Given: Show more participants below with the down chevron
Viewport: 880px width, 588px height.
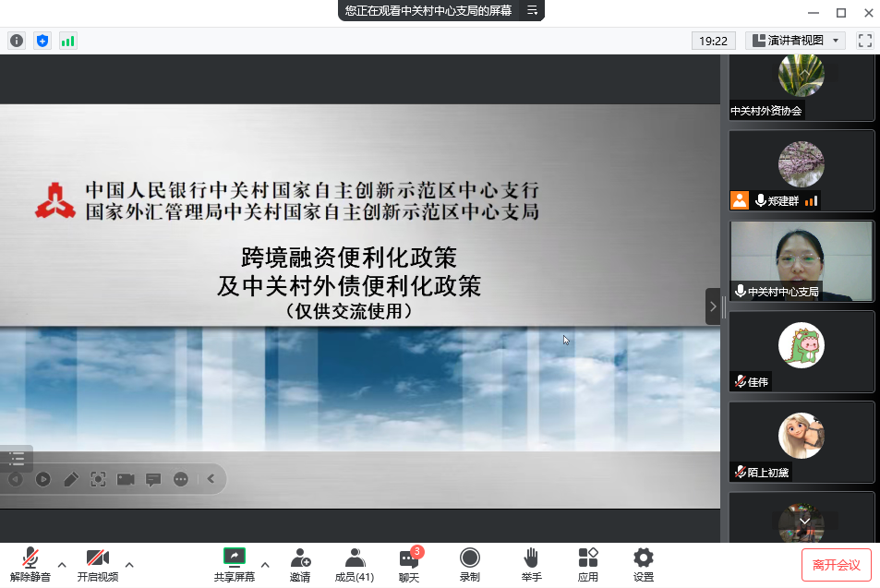Looking at the screenshot, I should tap(805, 522).
